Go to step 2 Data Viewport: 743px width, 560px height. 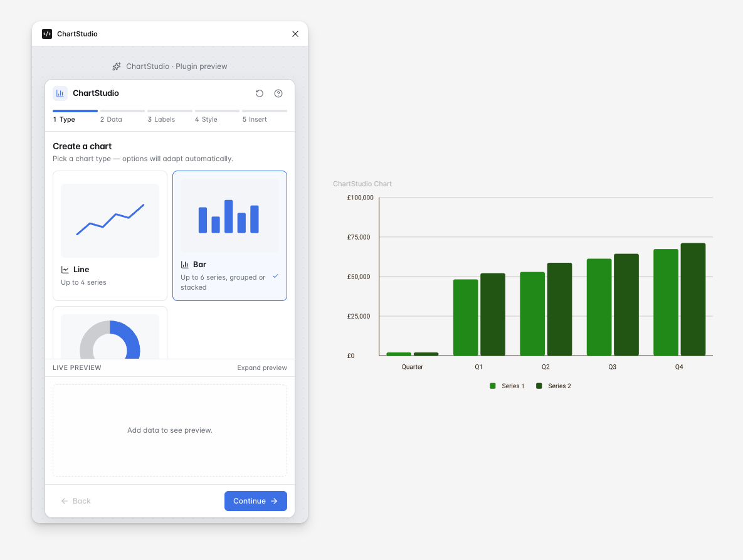click(122, 117)
